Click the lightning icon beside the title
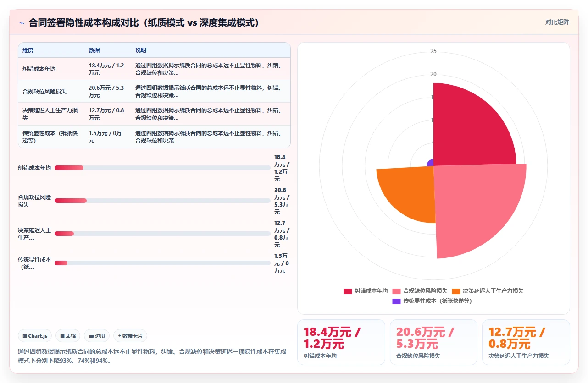The height and width of the screenshot is (383, 588). (22, 23)
